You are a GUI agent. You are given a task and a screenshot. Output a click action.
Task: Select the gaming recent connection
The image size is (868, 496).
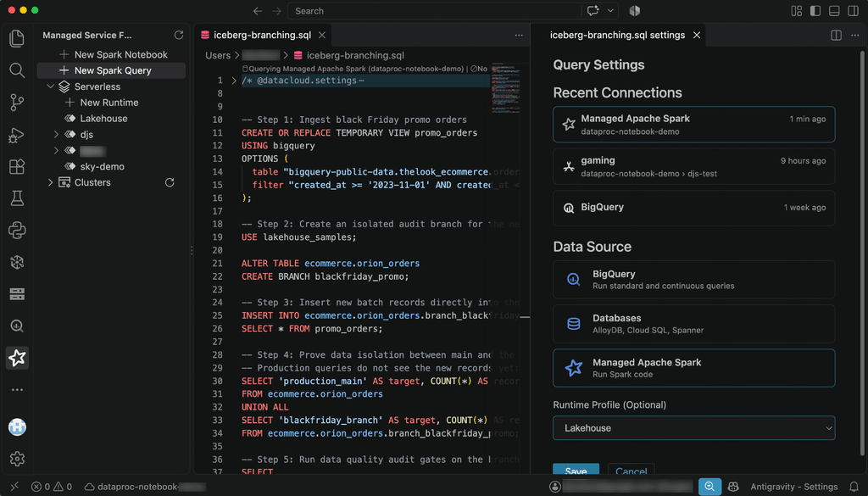(x=693, y=166)
